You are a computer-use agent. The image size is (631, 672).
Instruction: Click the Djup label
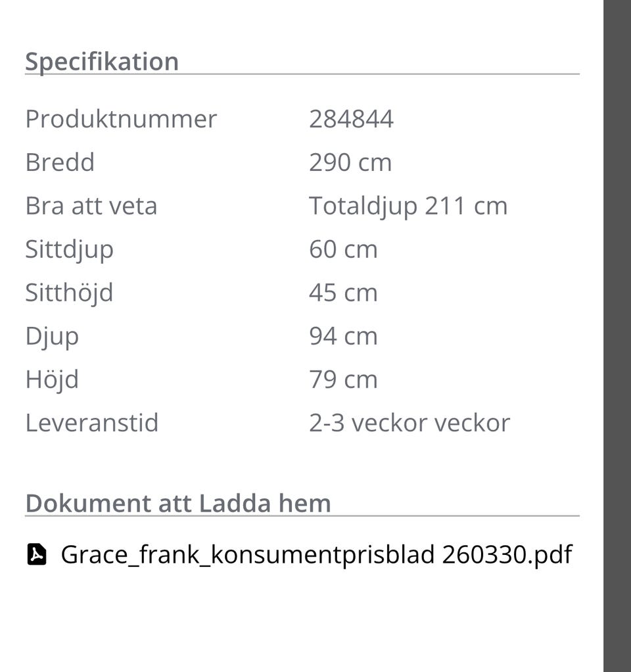(52, 336)
